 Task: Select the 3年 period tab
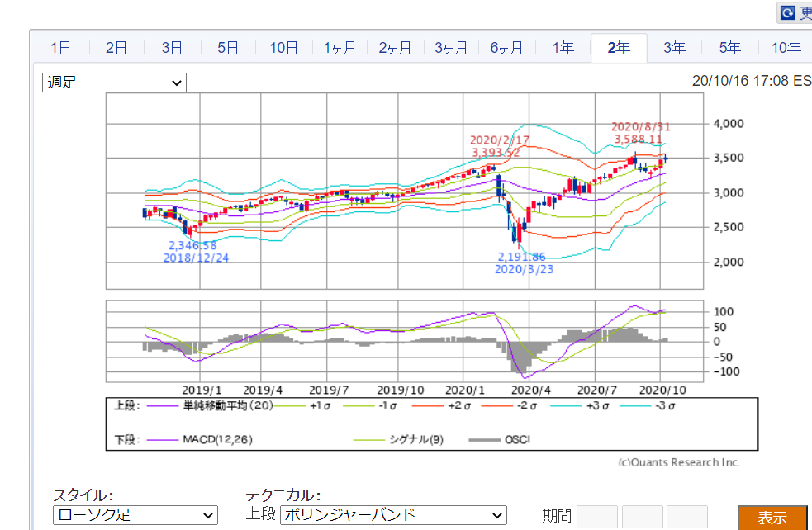674,48
